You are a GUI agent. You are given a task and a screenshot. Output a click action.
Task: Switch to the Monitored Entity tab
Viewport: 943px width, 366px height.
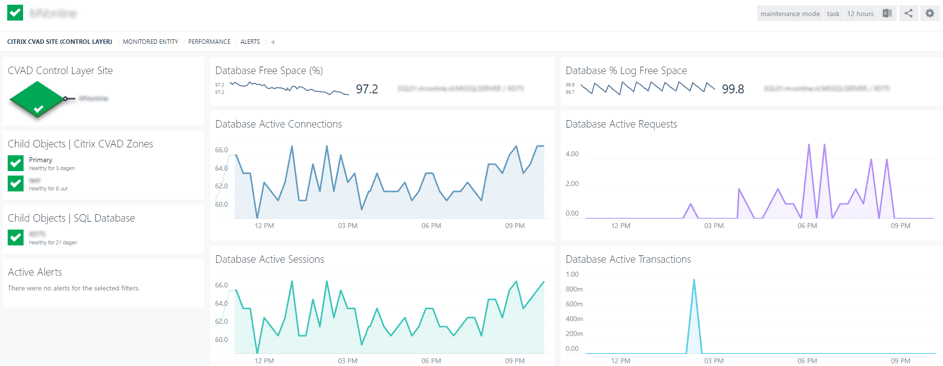150,42
